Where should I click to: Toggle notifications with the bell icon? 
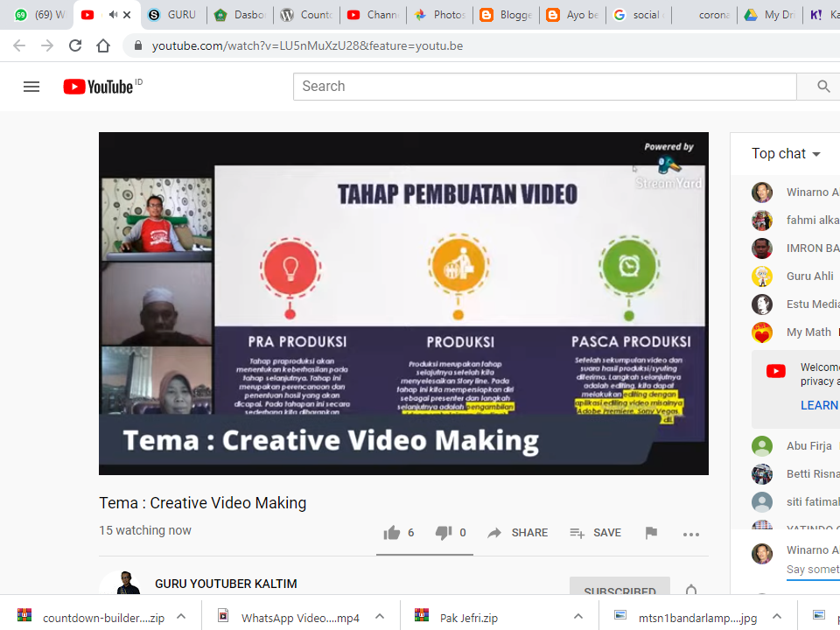[691, 590]
